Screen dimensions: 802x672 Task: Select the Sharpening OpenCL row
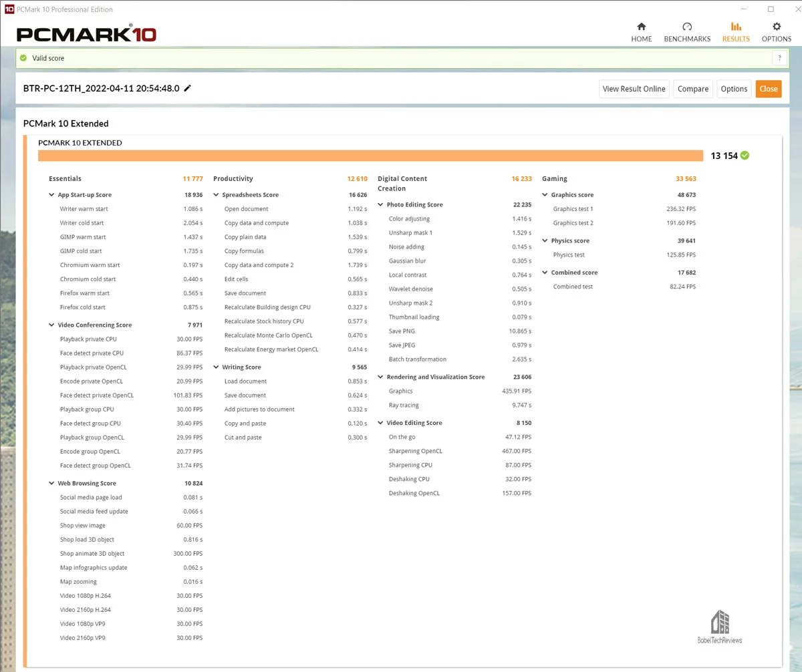click(460, 452)
